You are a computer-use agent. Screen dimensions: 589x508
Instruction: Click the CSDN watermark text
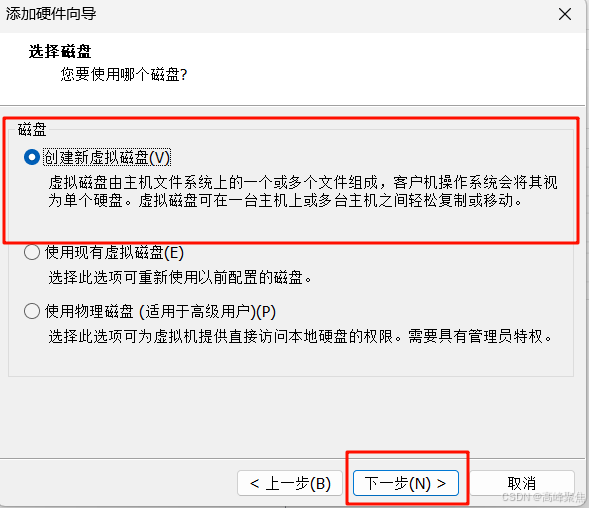542,497
